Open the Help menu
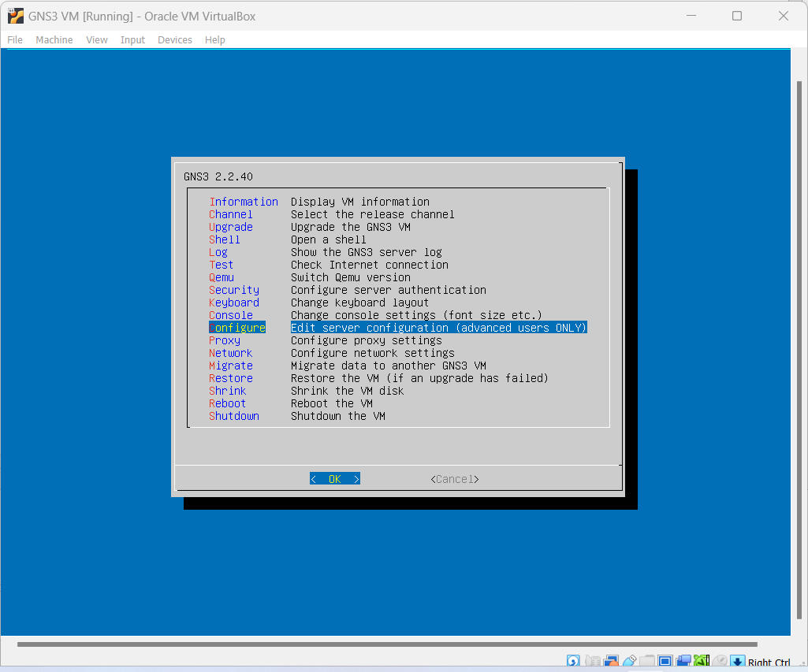Screen dimensions: 808x672 (x=214, y=39)
